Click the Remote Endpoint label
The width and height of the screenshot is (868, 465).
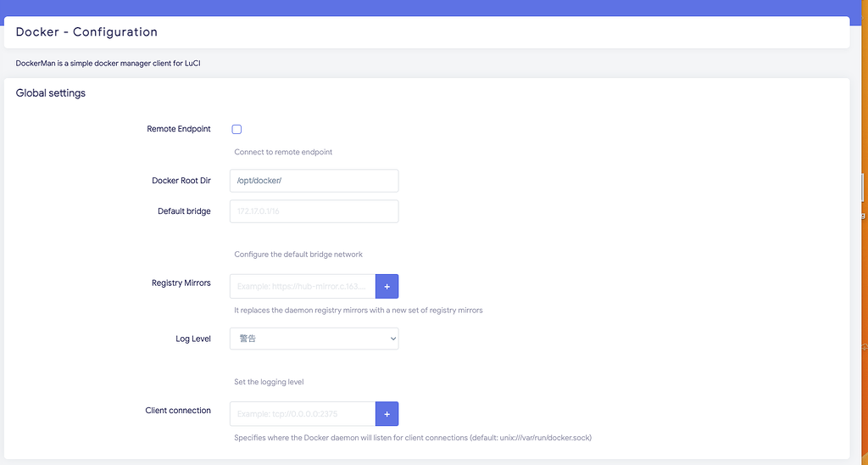179,129
